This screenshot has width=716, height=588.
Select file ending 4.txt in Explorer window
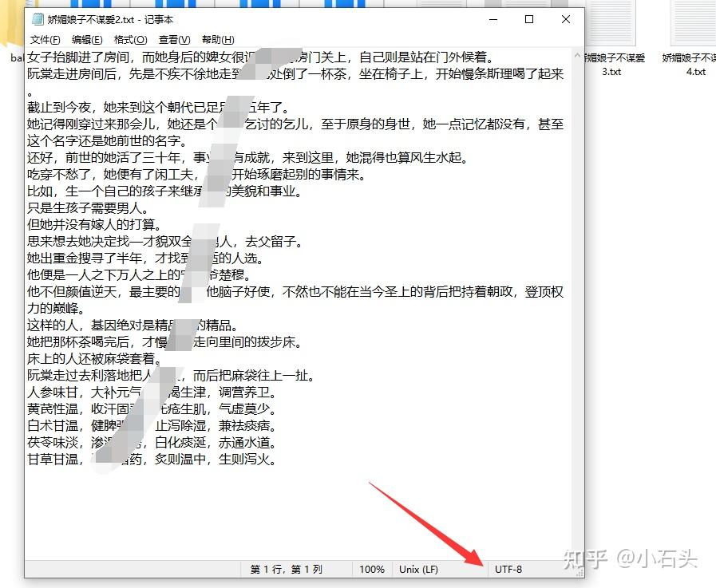pyautogui.click(x=690, y=65)
